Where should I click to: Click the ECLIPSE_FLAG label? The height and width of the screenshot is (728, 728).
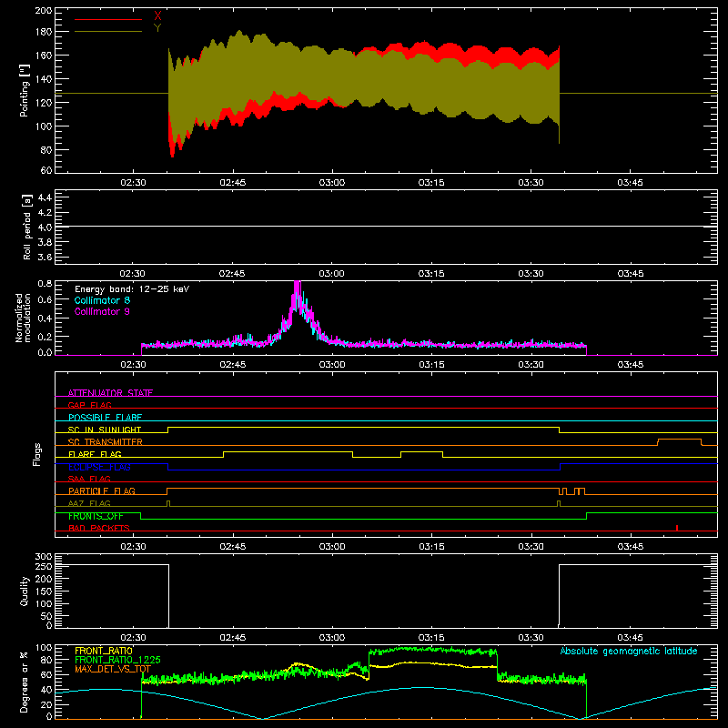tap(99, 467)
